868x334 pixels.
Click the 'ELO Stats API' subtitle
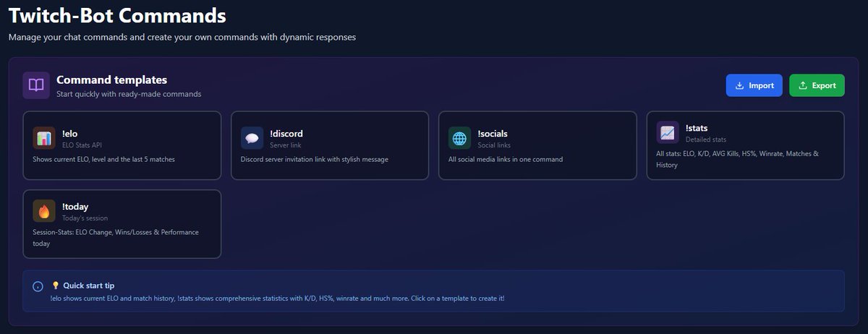(x=82, y=145)
